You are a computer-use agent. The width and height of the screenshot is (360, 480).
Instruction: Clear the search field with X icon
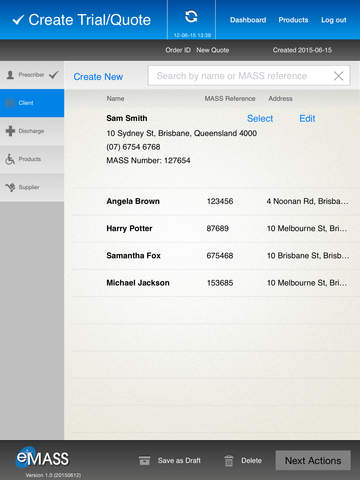coord(338,76)
